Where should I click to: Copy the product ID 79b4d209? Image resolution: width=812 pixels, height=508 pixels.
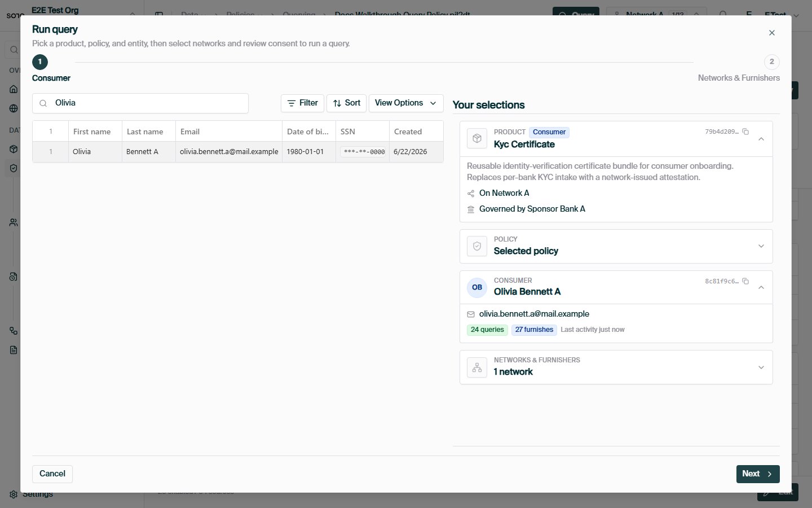tap(745, 132)
